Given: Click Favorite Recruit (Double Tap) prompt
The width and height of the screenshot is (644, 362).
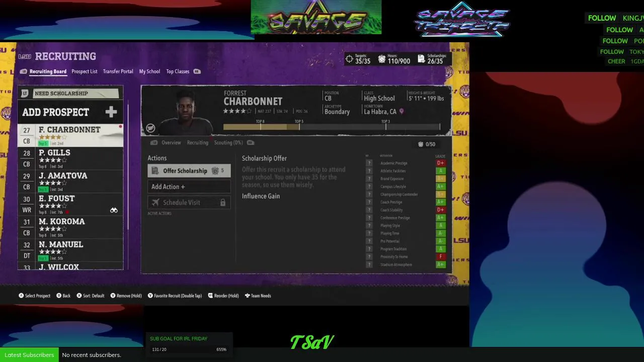Looking at the screenshot, I should click(175, 296).
